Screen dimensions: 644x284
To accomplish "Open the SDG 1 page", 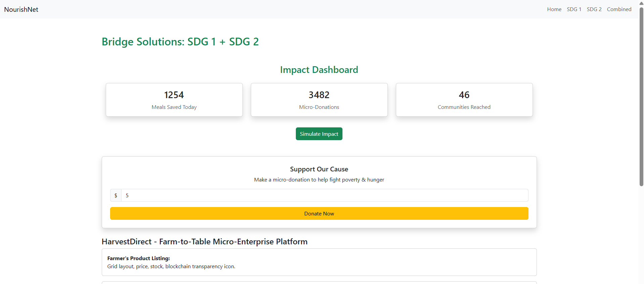I will point(574,9).
